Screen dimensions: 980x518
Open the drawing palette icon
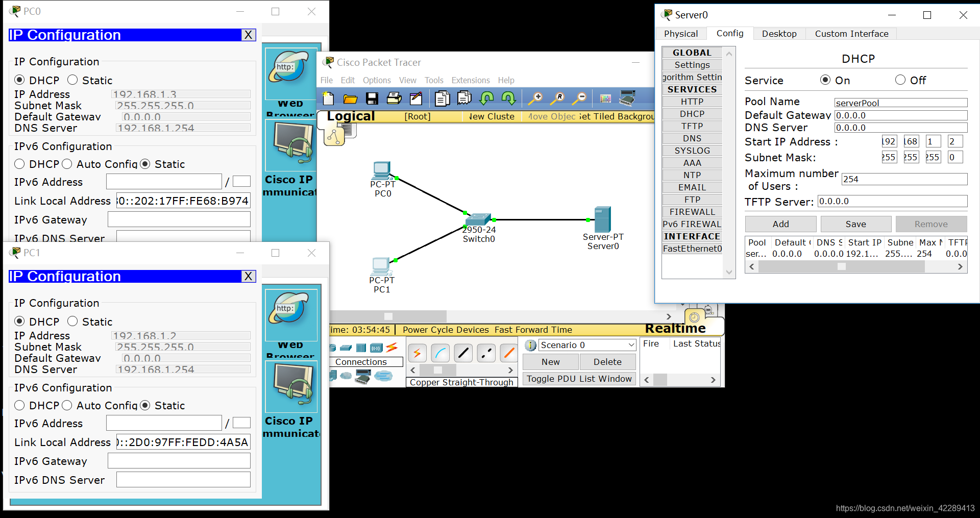(x=605, y=98)
